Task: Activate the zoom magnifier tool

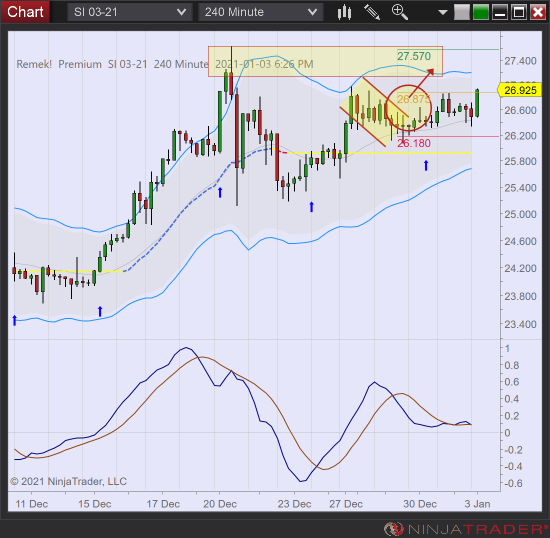Action: coord(400,12)
